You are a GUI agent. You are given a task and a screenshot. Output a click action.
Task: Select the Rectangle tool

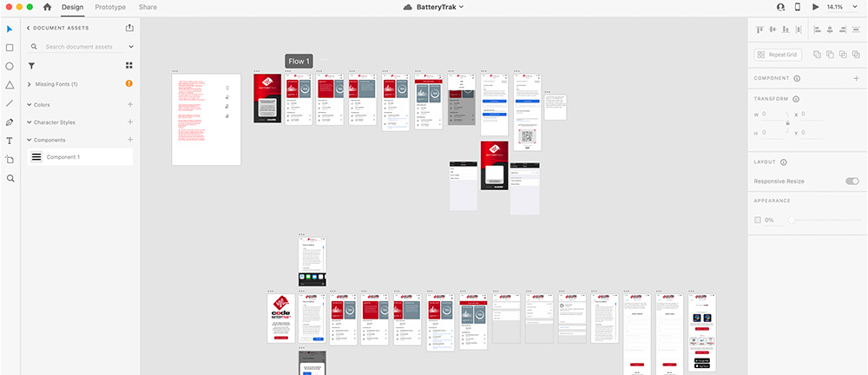coord(10,48)
